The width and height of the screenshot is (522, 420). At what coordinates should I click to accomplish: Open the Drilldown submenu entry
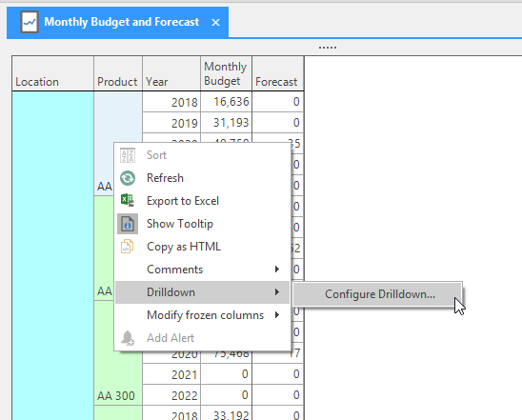[x=202, y=292]
